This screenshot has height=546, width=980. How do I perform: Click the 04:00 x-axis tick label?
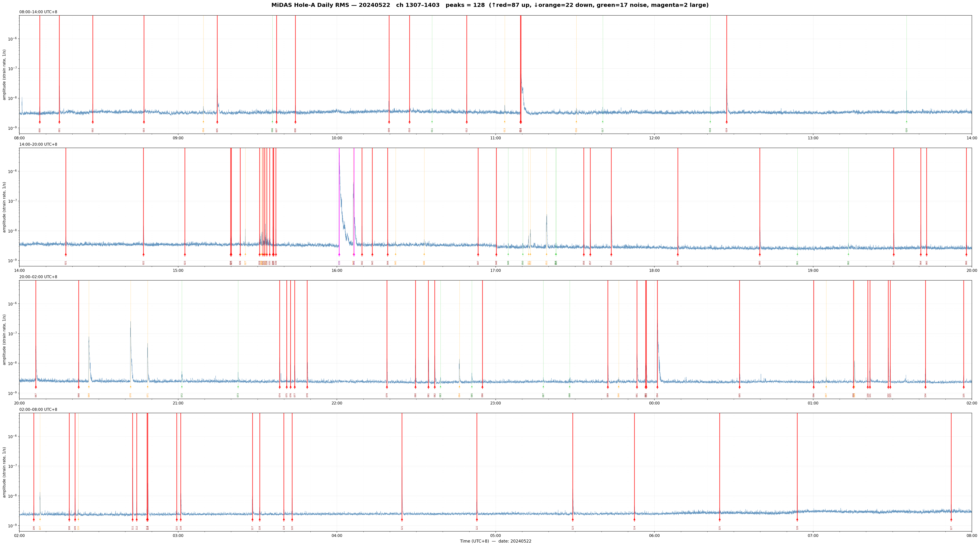(337, 536)
